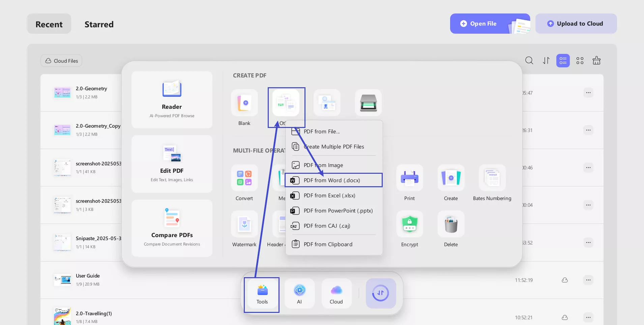Click the Upload to Cloud button
This screenshot has width=644, height=325.
[576, 24]
